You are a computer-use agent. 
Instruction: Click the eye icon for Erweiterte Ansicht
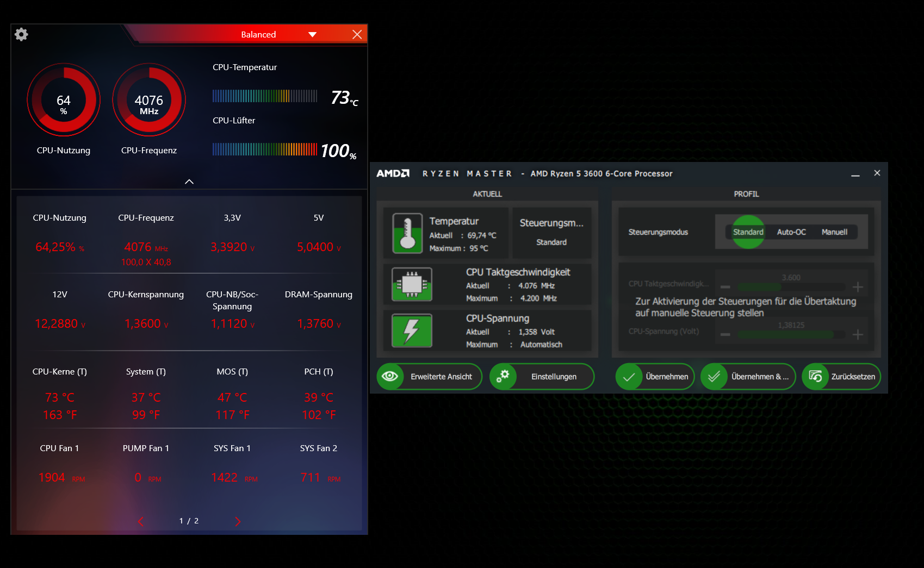[390, 377]
